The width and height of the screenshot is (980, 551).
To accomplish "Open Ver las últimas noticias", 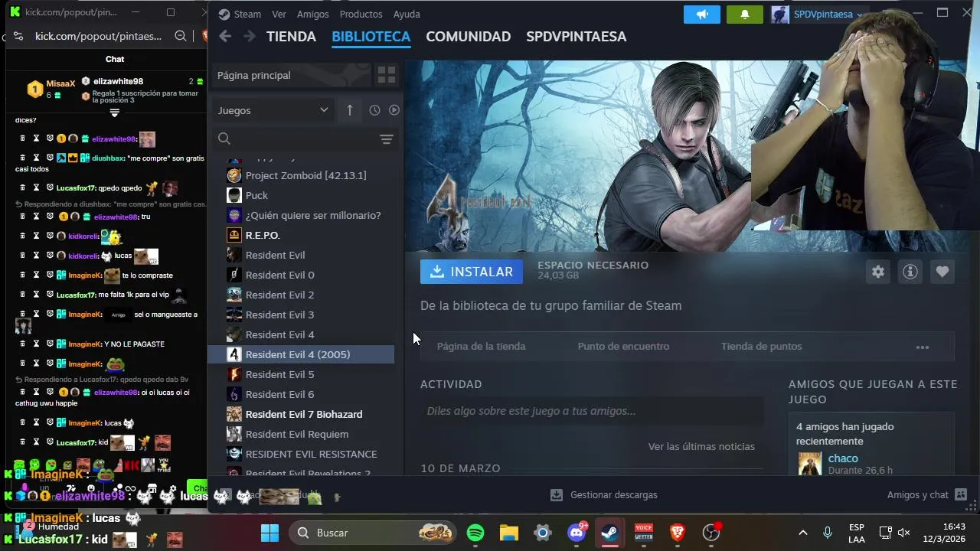I will click(x=701, y=446).
